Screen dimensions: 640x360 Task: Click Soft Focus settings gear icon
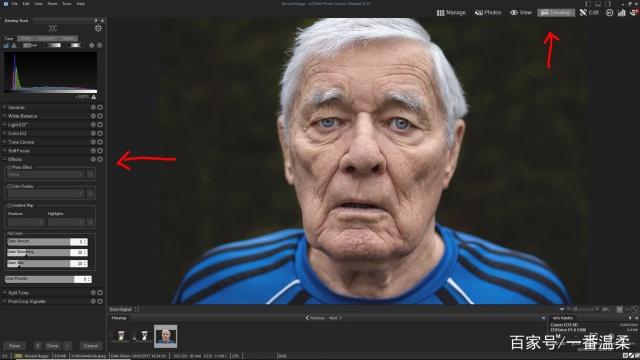coord(93,151)
